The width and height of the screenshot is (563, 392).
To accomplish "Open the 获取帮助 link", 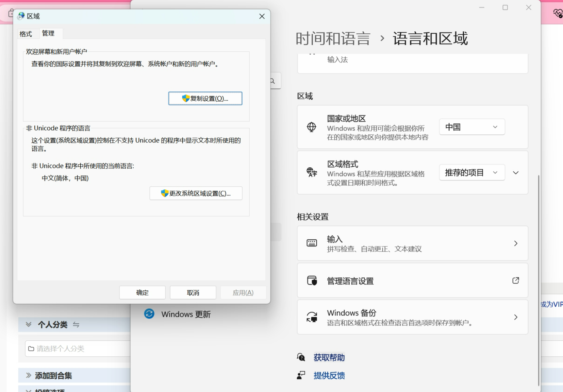I will click(x=329, y=357).
